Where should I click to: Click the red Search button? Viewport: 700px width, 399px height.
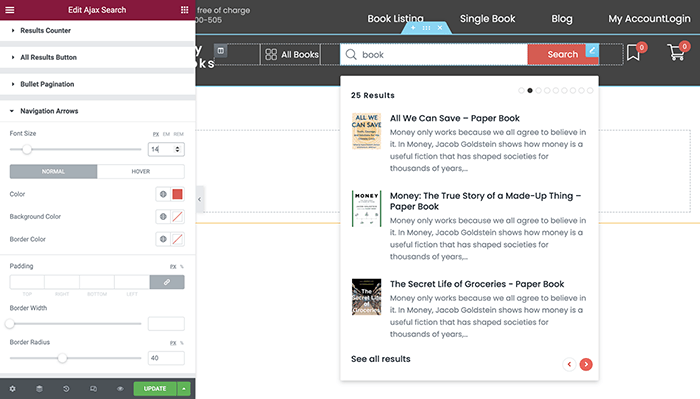coord(562,54)
